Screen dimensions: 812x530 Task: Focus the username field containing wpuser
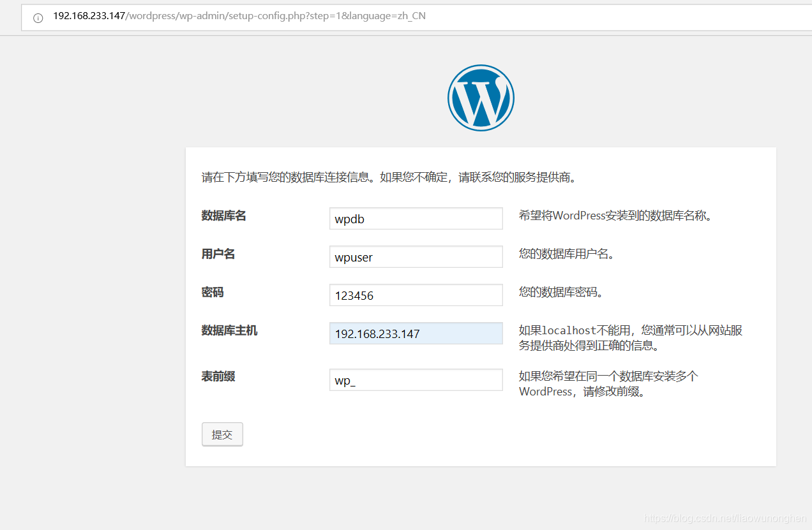[x=416, y=256]
